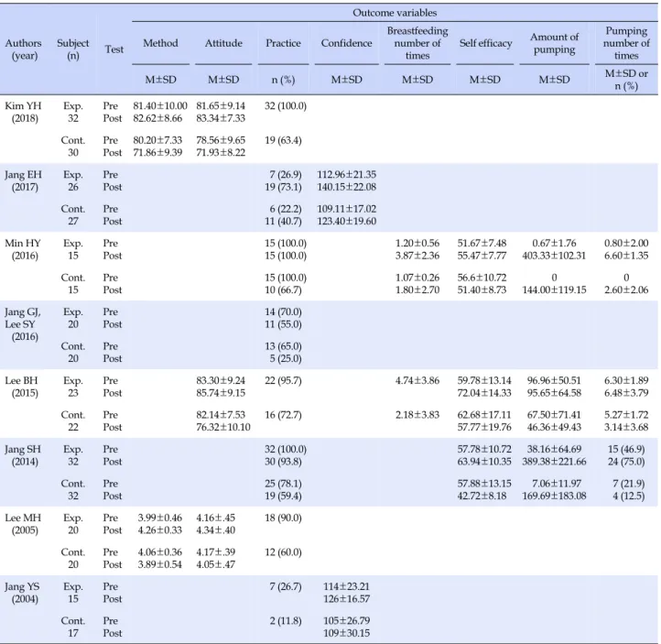
Task: Click the pumping value 6.60±1.35
Action: [626, 256]
